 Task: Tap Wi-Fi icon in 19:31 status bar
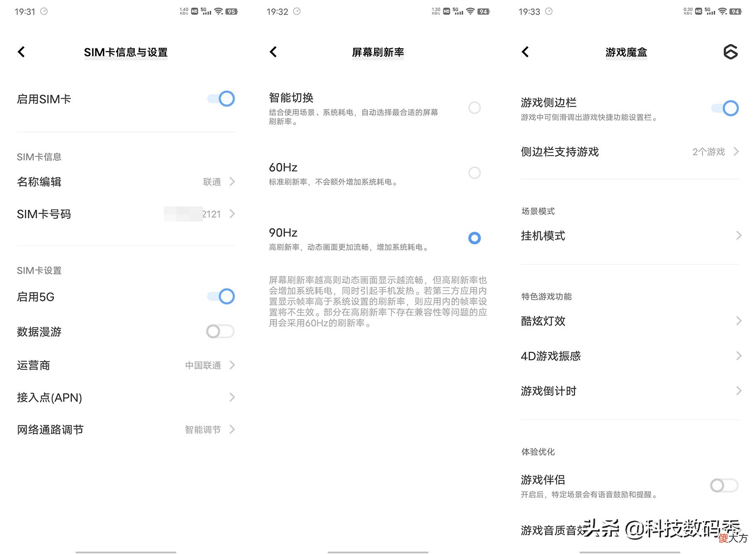(x=218, y=11)
